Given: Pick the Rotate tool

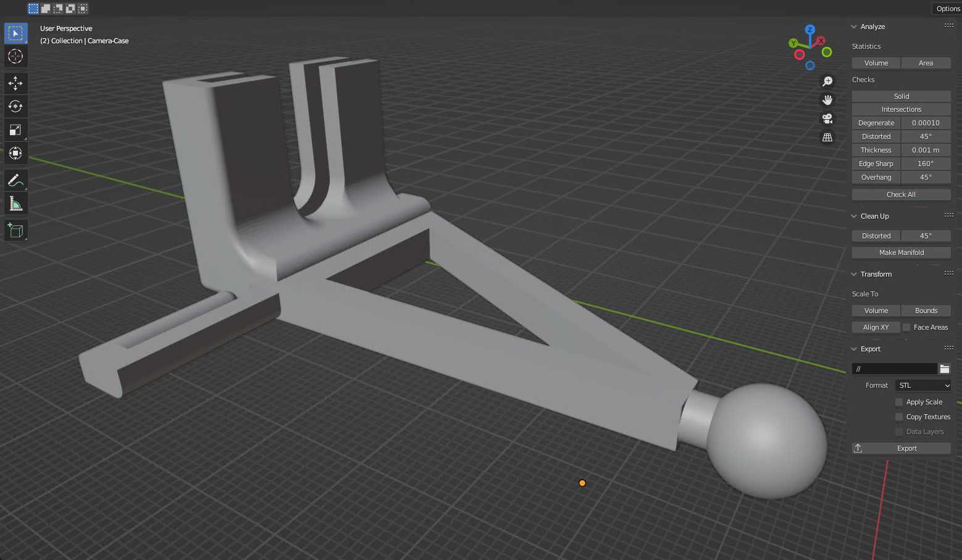Looking at the screenshot, I should click(15, 107).
